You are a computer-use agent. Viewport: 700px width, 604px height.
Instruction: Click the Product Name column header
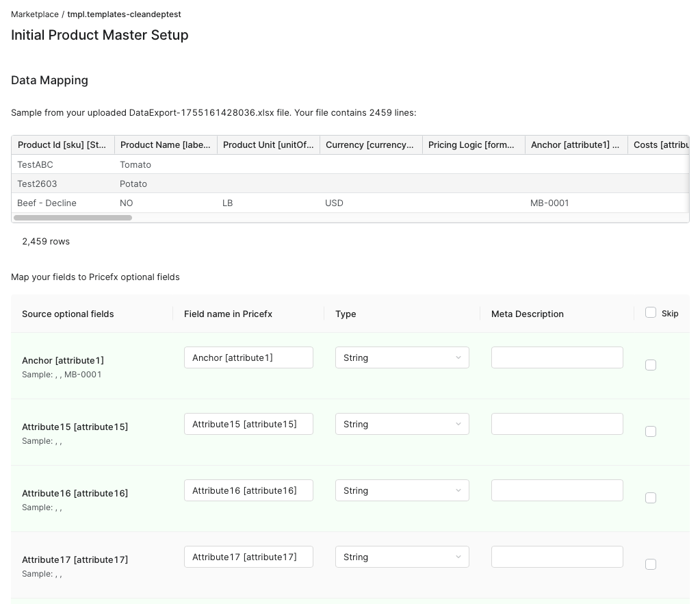pyautogui.click(x=166, y=144)
